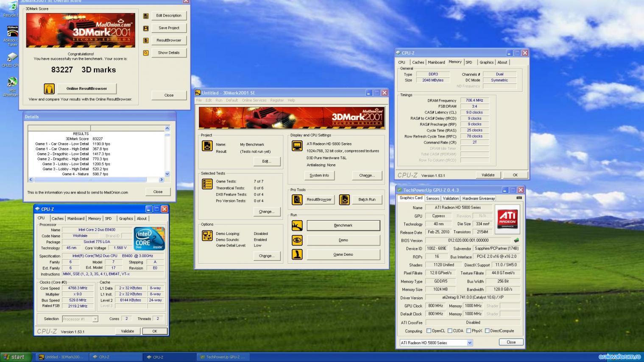Click Change... in Selected Tests section

[266, 212]
